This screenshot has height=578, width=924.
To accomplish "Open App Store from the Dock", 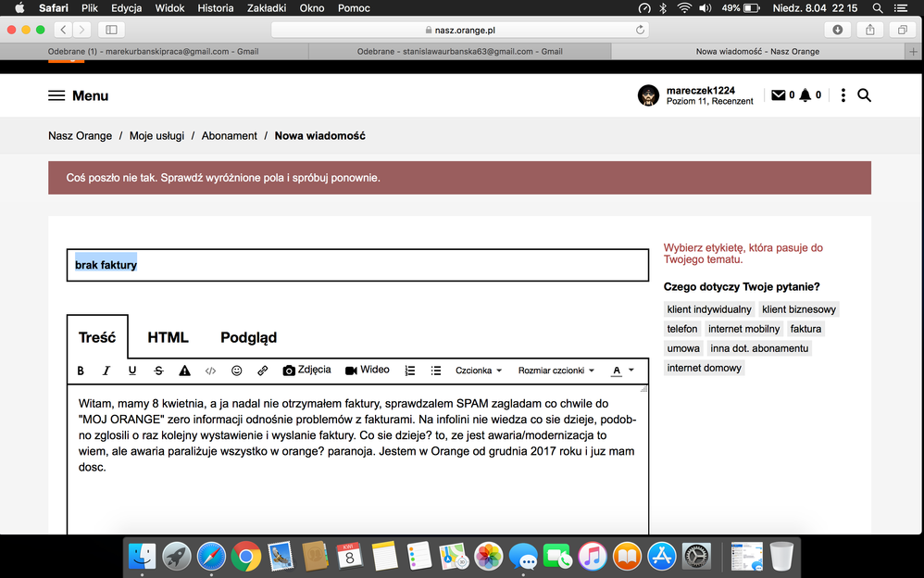I will coord(662,556).
